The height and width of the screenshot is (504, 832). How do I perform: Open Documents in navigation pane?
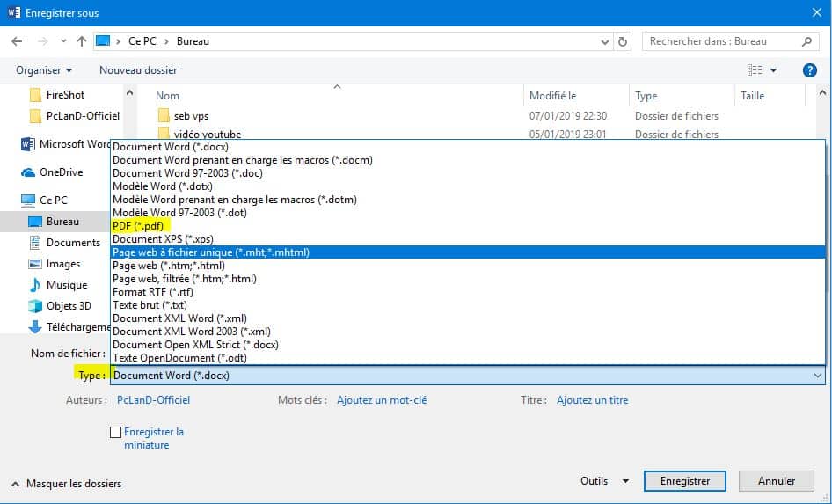pos(64,243)
